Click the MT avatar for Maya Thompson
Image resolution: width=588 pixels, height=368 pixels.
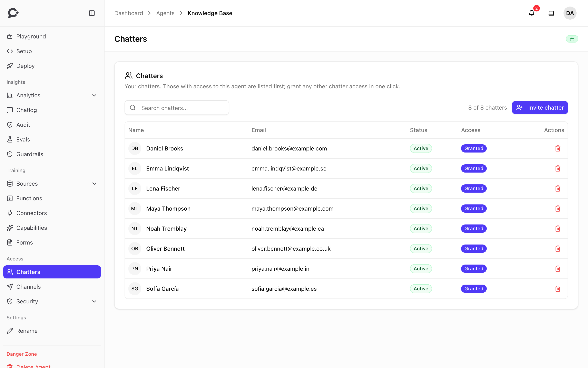click(x=135, y=209)
